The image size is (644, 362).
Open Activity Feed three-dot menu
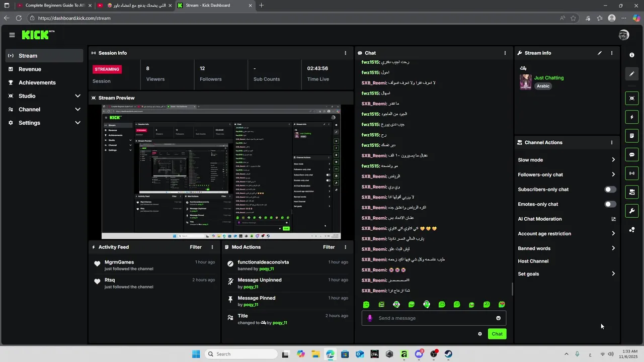click(212, 247)
